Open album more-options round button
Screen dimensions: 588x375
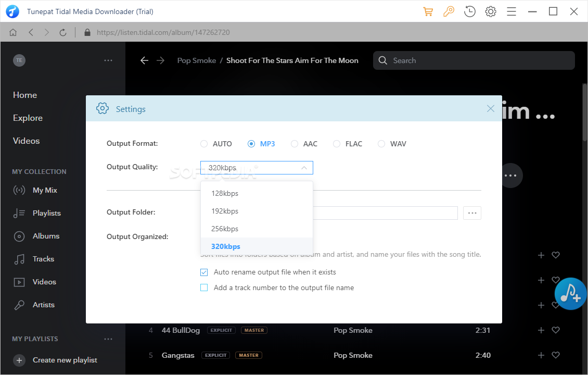click(x=510, y=176)
